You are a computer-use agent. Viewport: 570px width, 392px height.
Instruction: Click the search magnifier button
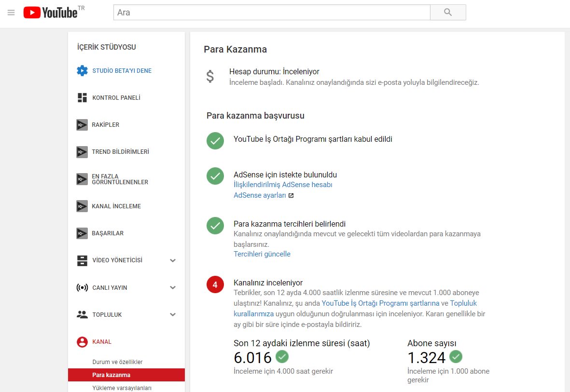click(448, 13)
